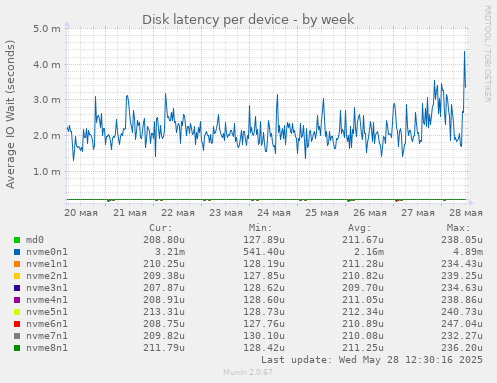Click the Max column header

tap(459, 228)
